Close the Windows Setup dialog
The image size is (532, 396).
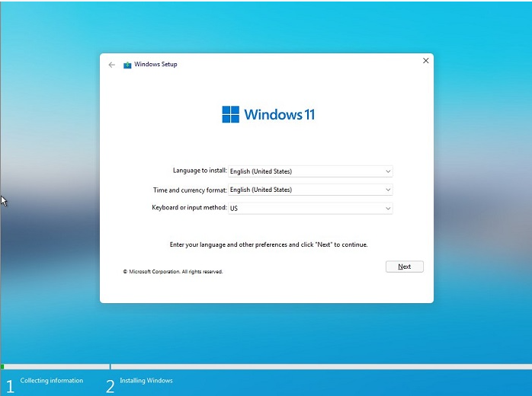click(x=425, y=61)
